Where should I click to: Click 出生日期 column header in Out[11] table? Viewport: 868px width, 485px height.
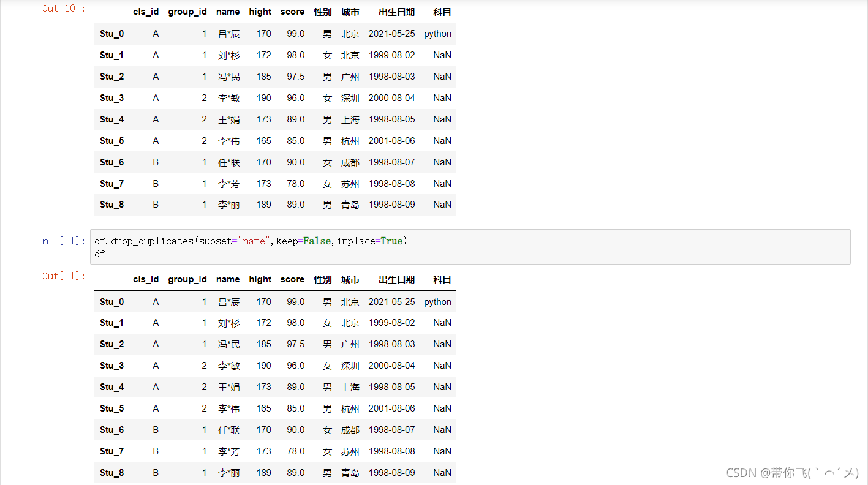coord(396,279)
